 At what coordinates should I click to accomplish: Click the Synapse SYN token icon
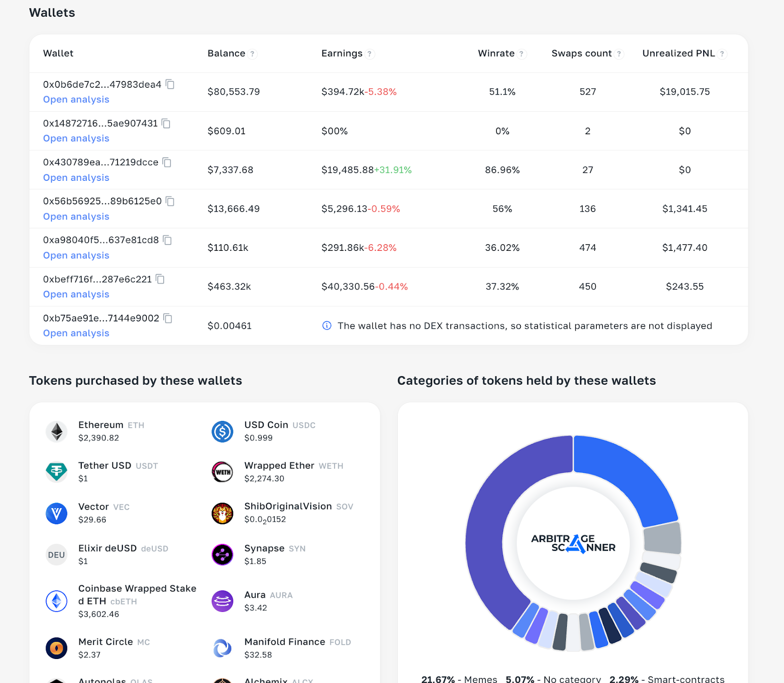222,555
